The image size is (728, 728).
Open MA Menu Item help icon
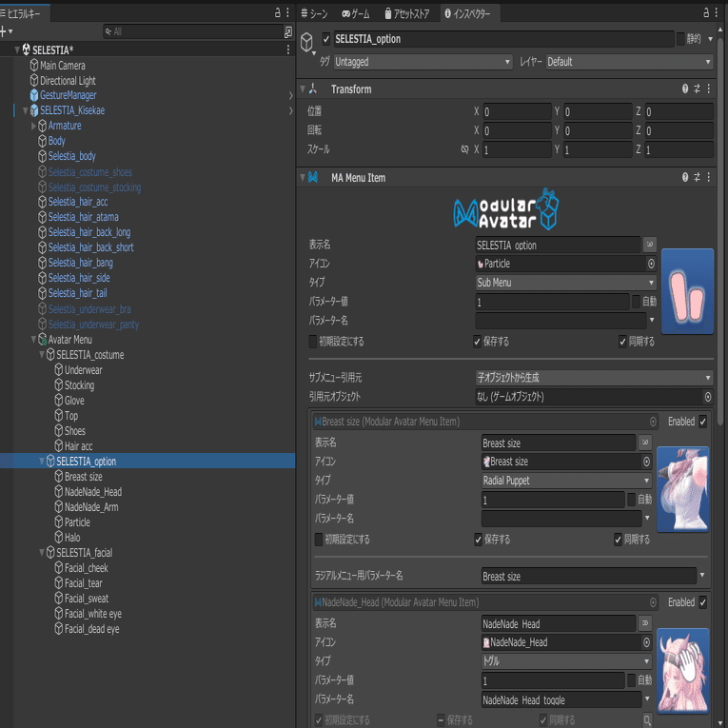(685, 177)
